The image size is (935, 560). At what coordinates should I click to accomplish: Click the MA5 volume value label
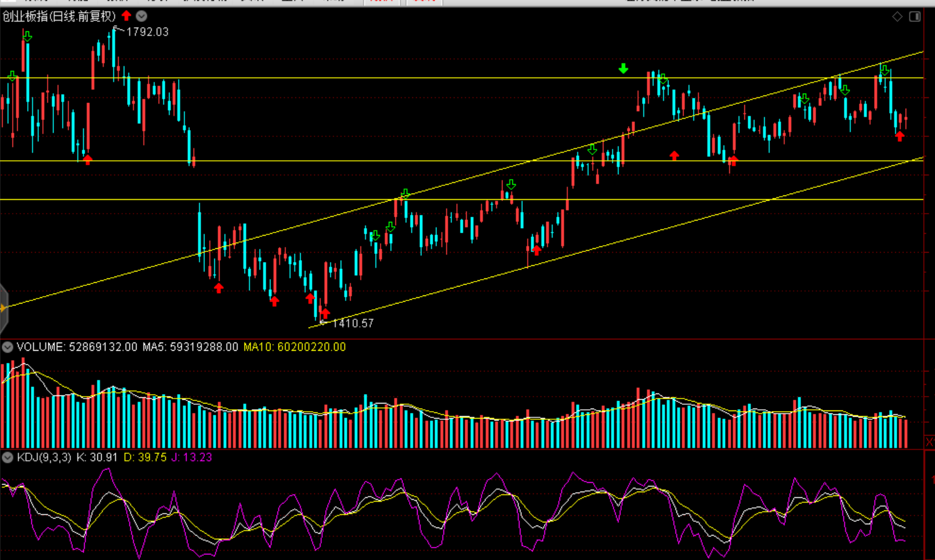[190, 347]
